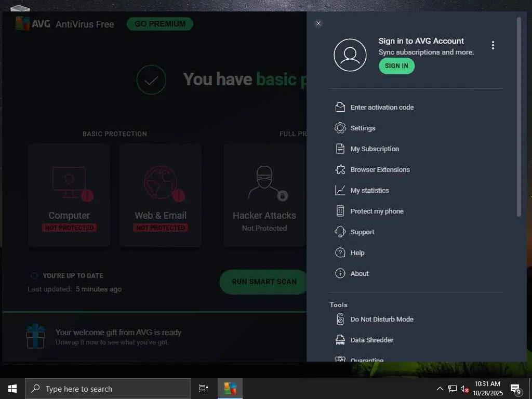
Task: Open the Computer protection card
Action: pyautogui.click(x=69, y=195)
